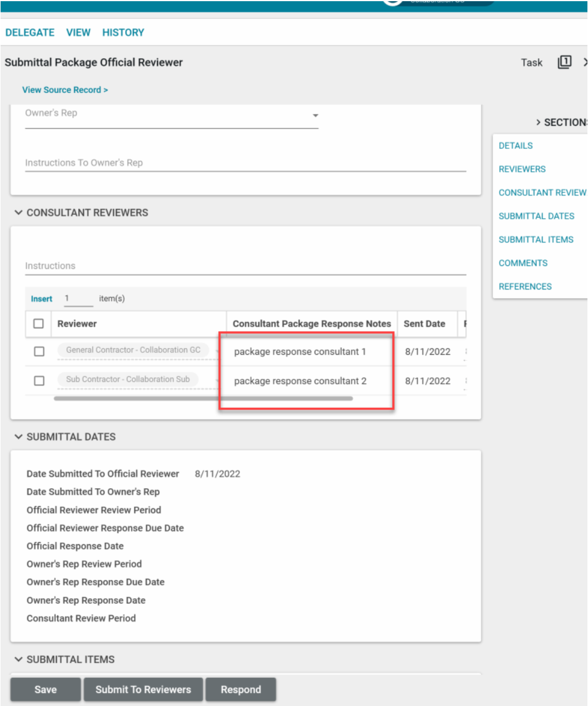This screenshot has height=706, width=588.
Task: Collapse the Submittal Items section
Action: pos(18,660)
